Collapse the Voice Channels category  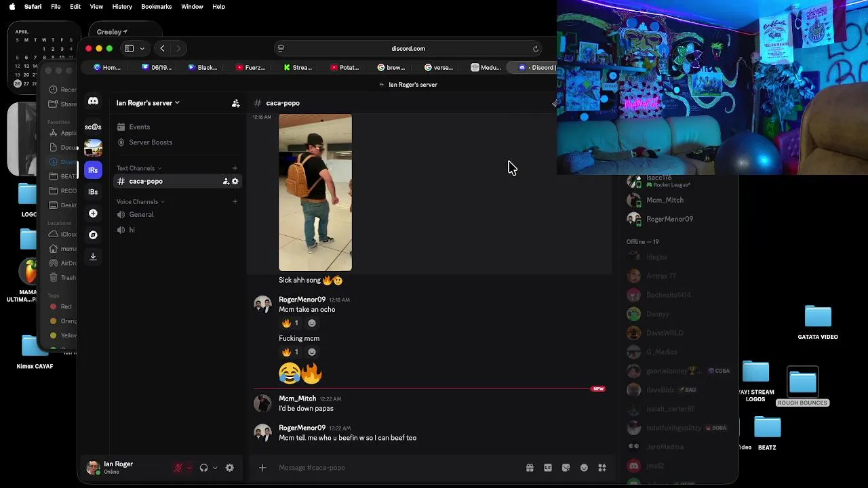tap(140, 201)
